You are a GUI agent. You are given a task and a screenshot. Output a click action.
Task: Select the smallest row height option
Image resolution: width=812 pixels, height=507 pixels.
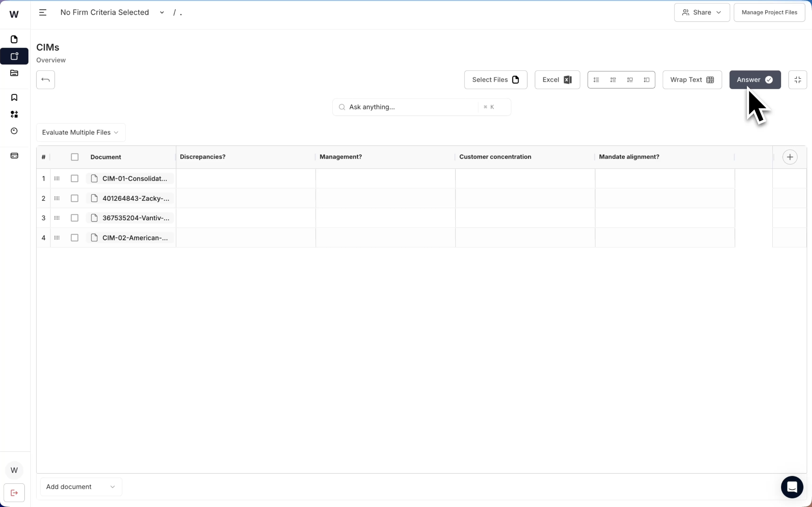click(596, 80)
